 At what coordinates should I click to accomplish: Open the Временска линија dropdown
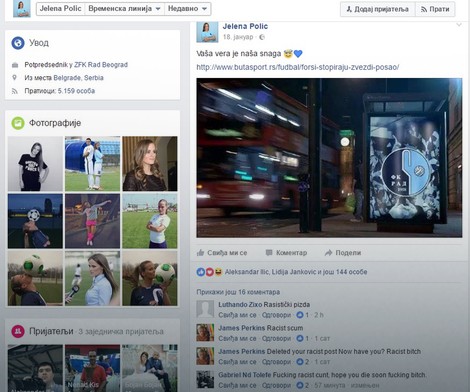tap(124, 9)
